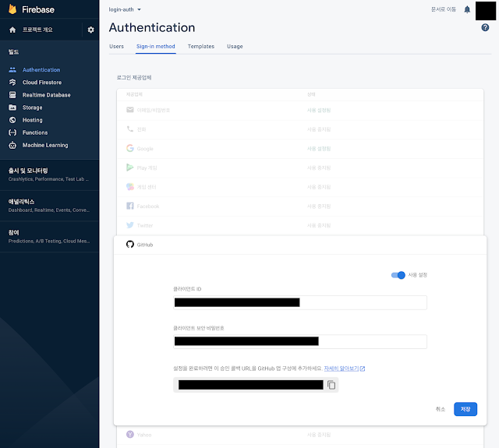This screenshot has width=499, height=448.
Task: Click the blue 저장 save button
Action: pyautogui.click(x=465, y=409)
